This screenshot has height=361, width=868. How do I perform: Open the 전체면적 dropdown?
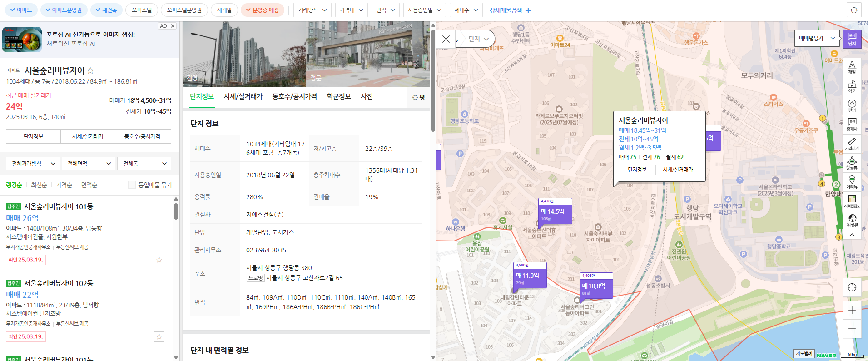[x=89, y=164]
